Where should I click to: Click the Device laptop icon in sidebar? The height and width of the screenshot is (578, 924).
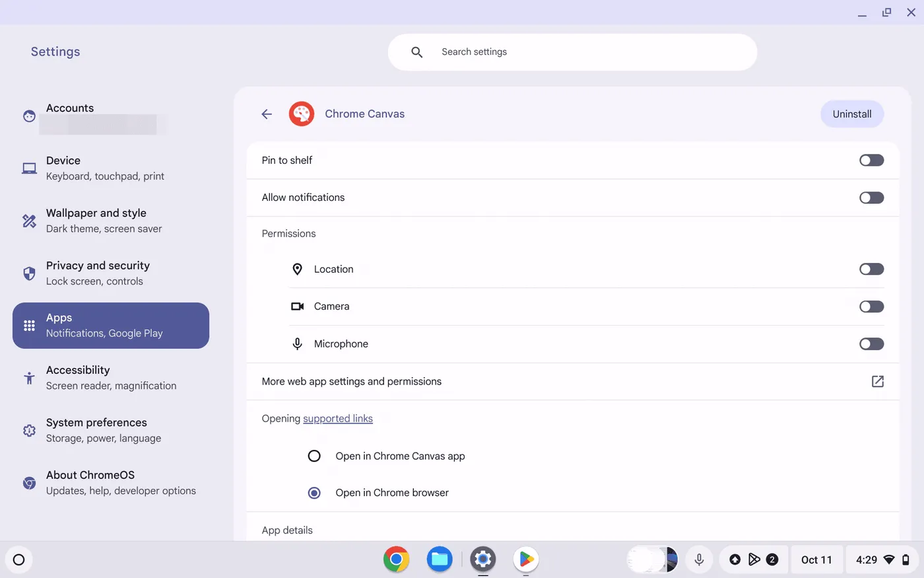pos(29,168)
